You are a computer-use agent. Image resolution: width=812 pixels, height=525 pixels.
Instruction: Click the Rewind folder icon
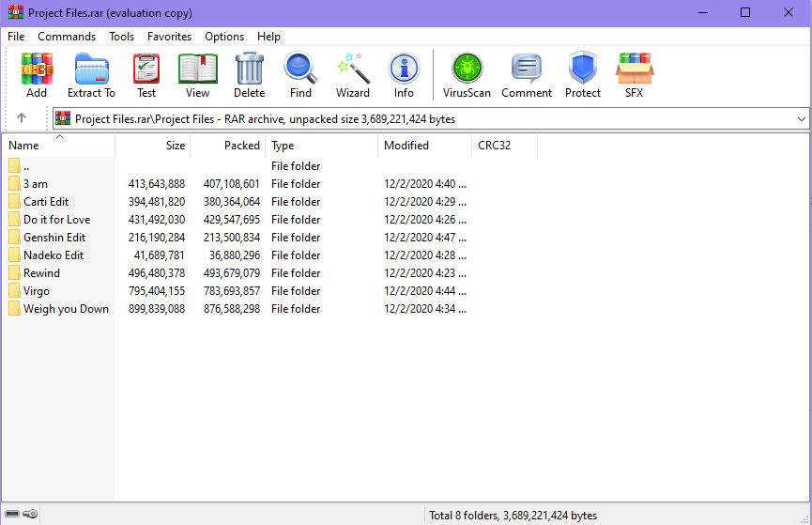pos(14,273)
